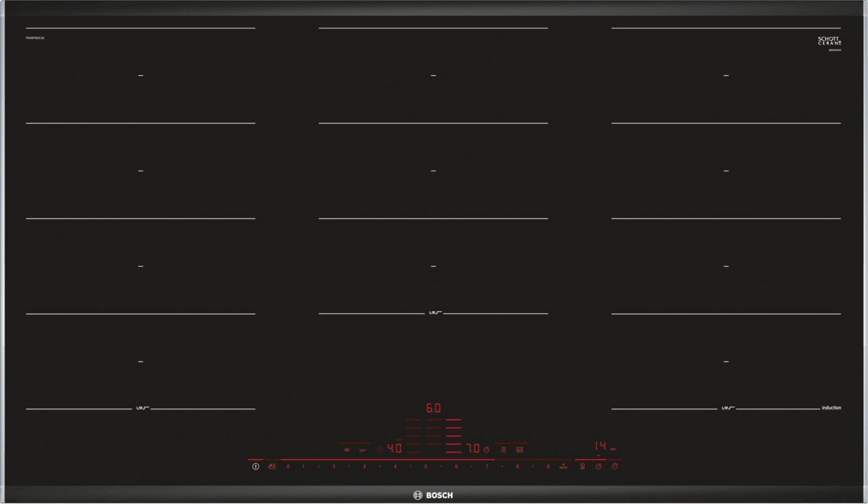Tap the PerfectFry frying sensor icon
The image size is (868, 504).
coord(272,467)
